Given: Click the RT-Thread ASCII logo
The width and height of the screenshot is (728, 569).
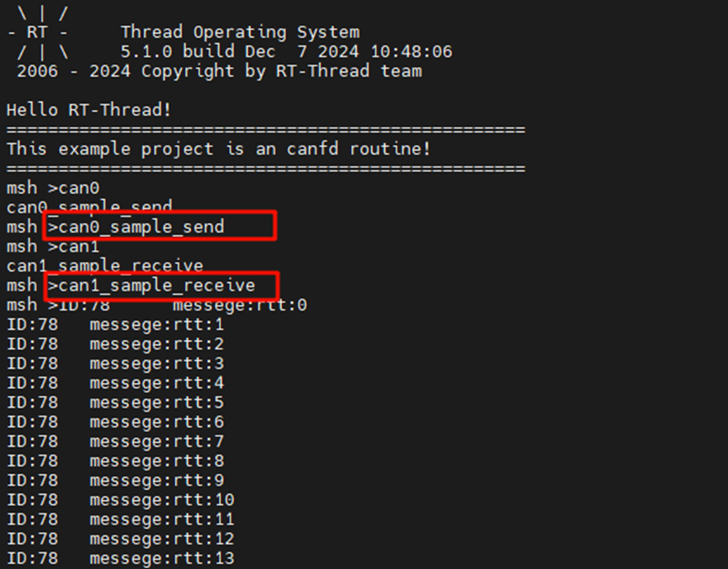Looking at the screenshot, I should [38, 33].
